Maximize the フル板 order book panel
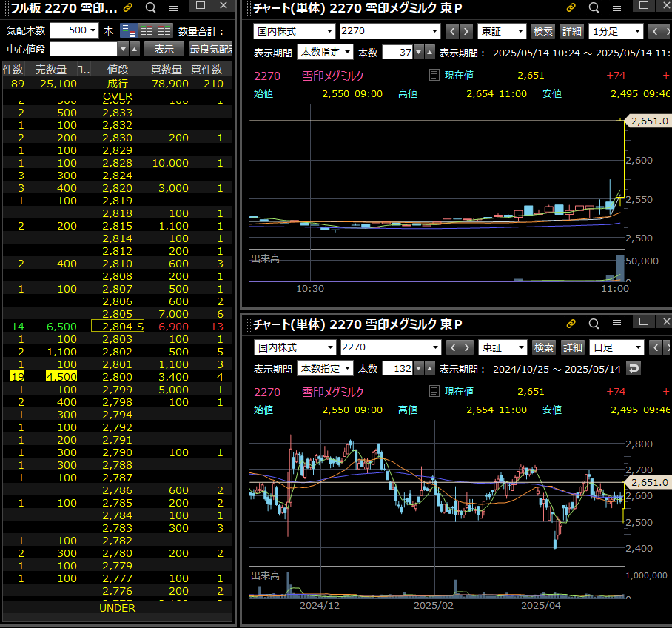Viewport: 672px width, 628px height. pos(201,6)
